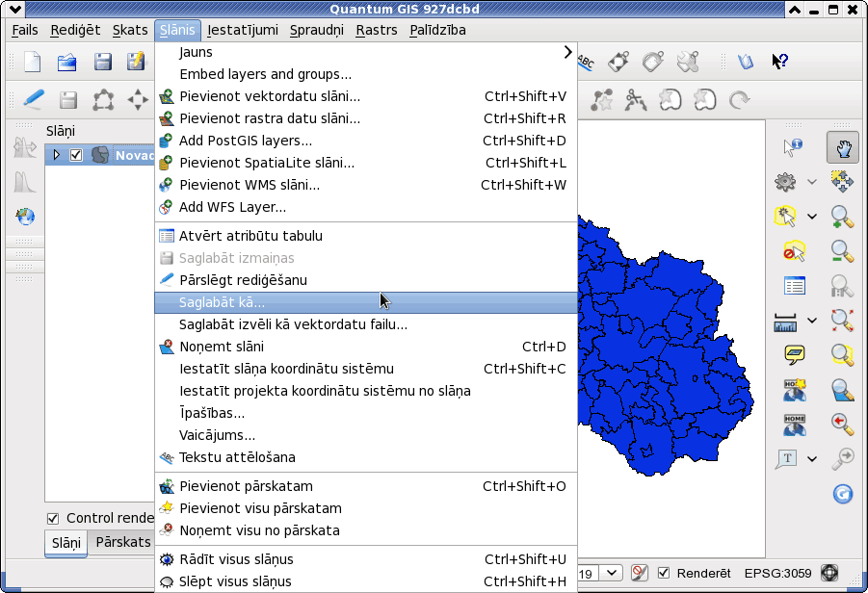Save project with the floppy disk icon
This screenshot has height=593, width=868.
pos(102,62)
